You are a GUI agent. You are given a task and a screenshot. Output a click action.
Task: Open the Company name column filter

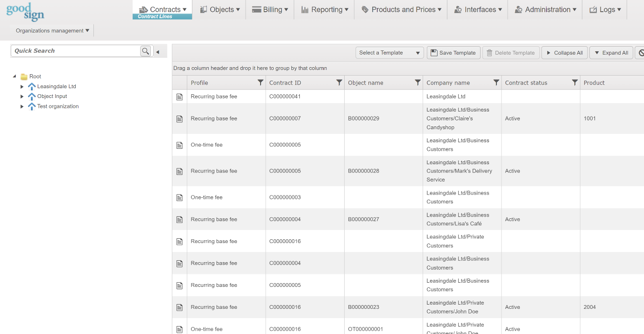click(496, 83)
